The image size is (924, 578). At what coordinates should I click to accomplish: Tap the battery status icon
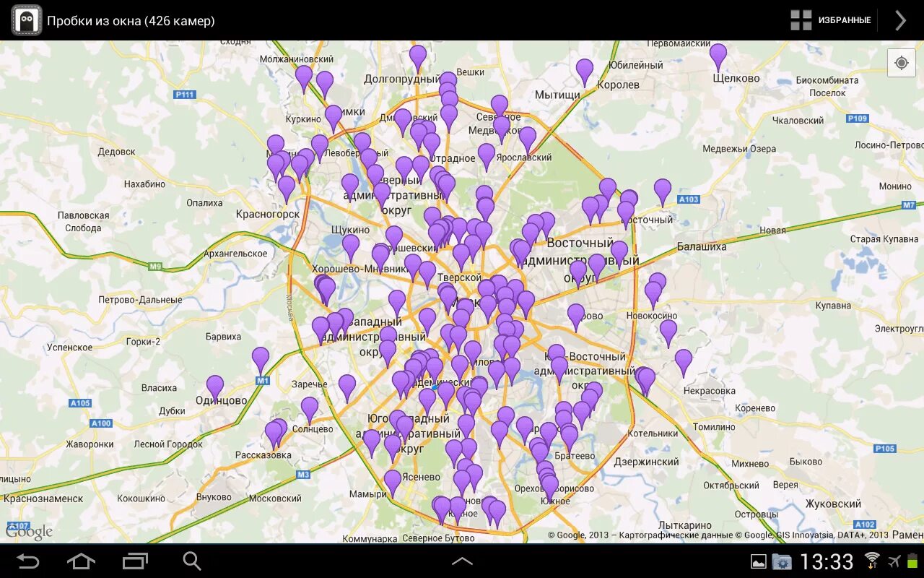click(912, 561)
